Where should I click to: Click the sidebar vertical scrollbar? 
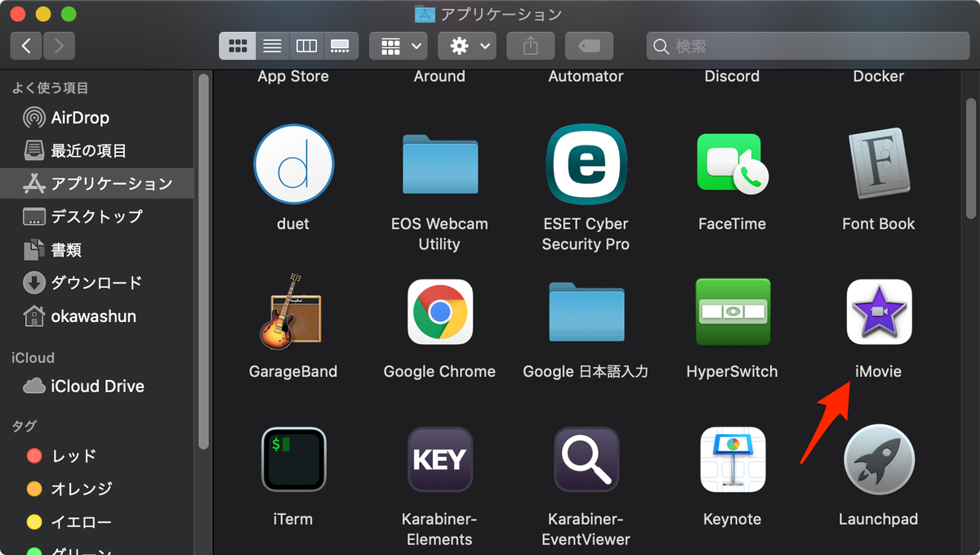click(203, 262)
